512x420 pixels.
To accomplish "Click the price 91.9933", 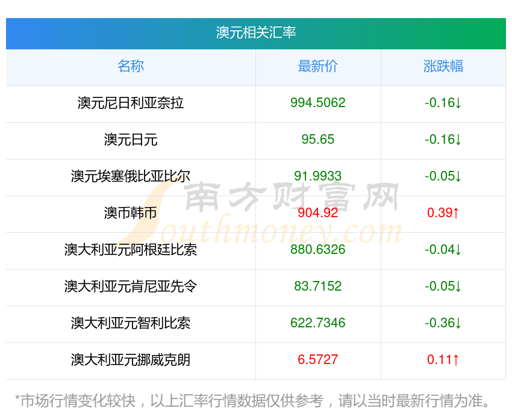I will pyautogui.click(x=317, y=176).
